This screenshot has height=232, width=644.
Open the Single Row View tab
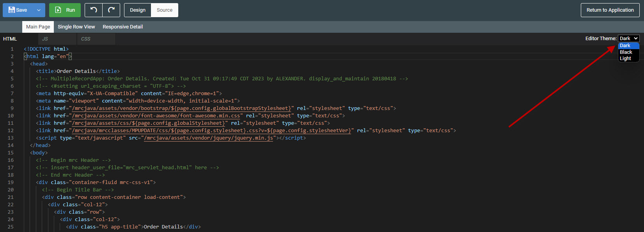(76, 27)
